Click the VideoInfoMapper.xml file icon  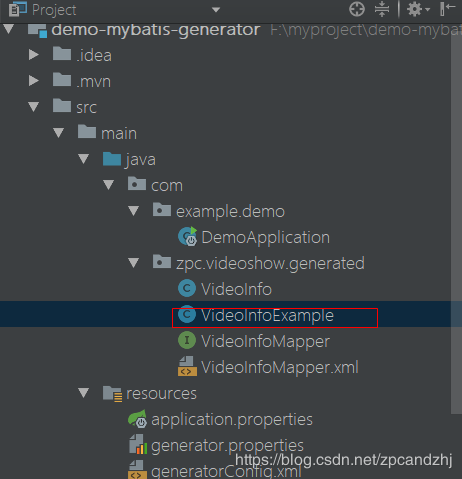tap(187, 366)
